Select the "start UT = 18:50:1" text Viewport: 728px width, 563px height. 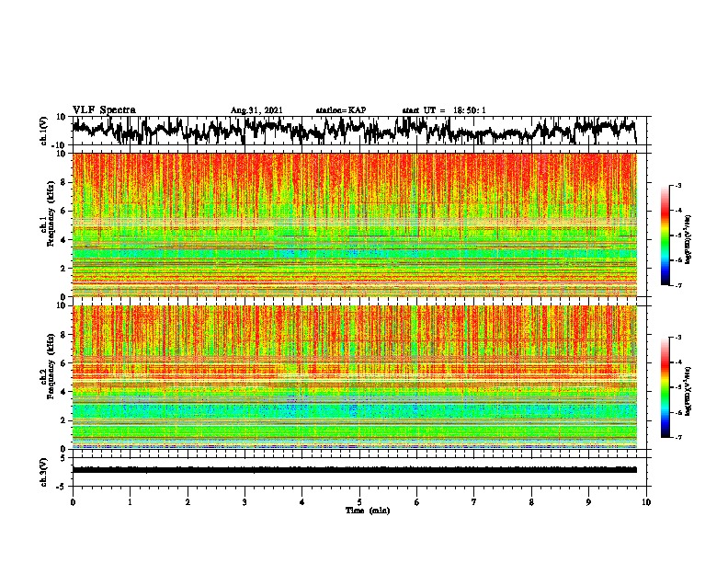[x=444, y=110]
